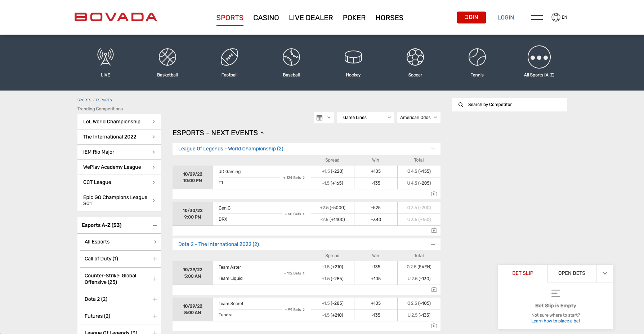
Task: Select the Baseball sport icon
Action: pos(291,57)
